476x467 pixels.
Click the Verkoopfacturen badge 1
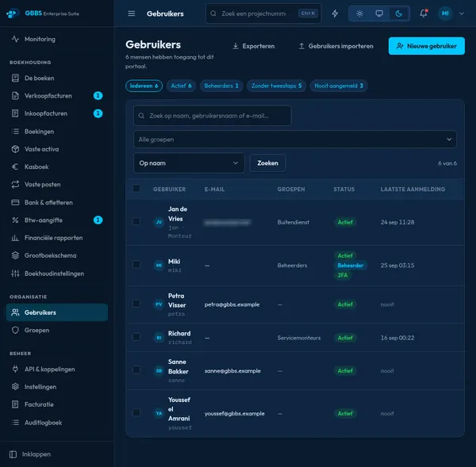pos(98,96)
